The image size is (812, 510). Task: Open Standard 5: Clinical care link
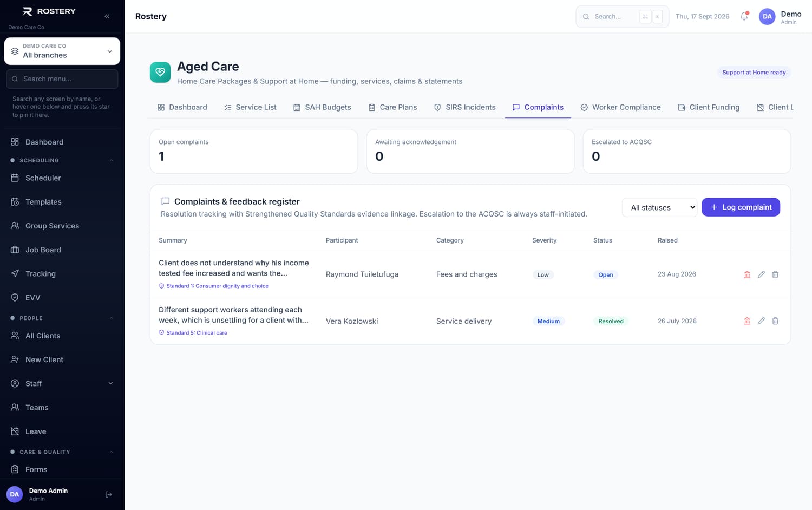pyautogui.click(x=193, y=333)
